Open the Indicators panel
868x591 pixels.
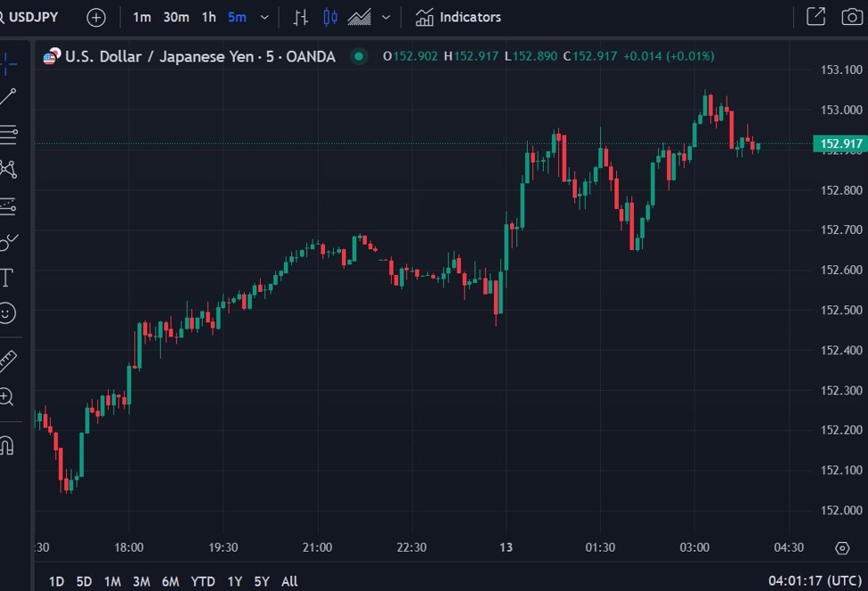tap(458, 17)
